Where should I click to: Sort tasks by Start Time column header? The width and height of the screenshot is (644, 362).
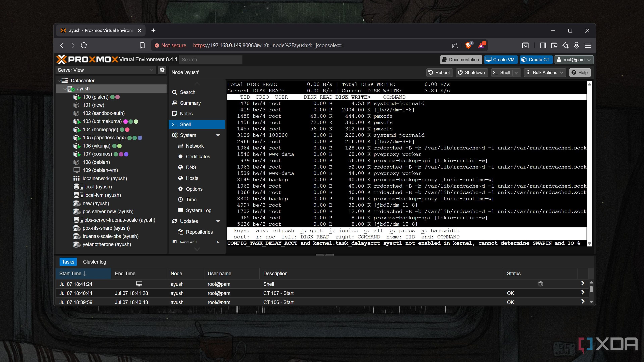click(83, 274)
